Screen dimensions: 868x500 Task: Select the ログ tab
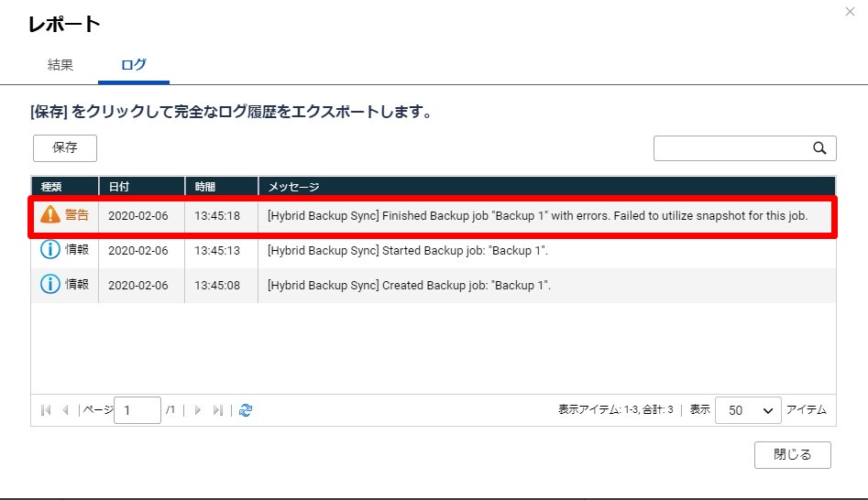point(134,65)
